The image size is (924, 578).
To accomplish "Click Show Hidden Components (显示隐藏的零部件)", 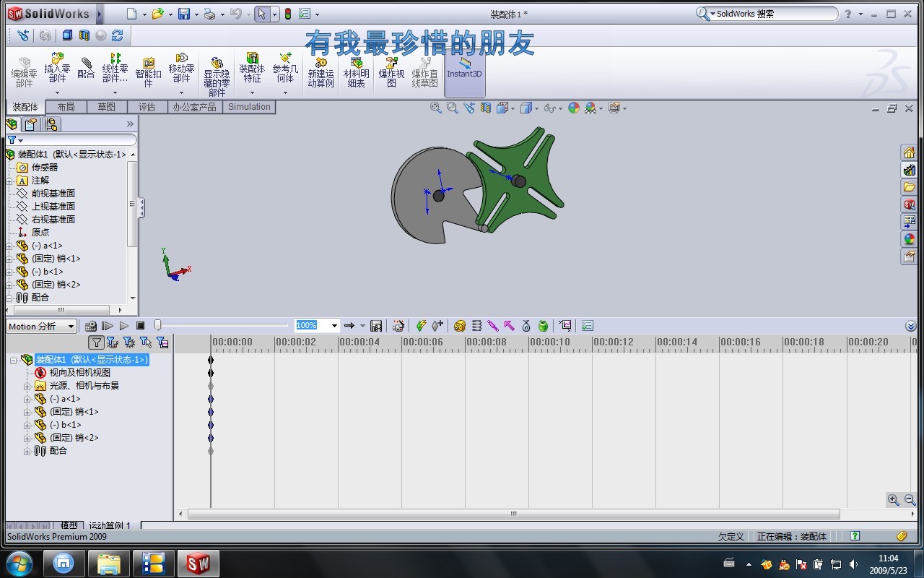I will (217, 77).
